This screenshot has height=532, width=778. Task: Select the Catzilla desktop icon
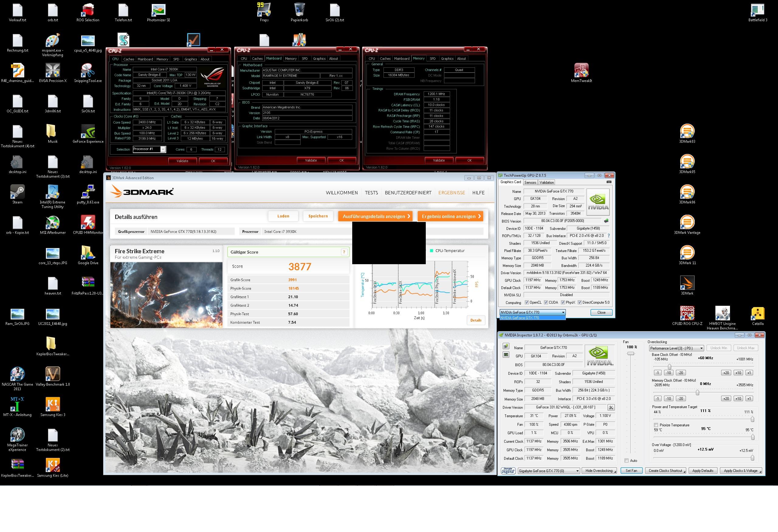758,316
